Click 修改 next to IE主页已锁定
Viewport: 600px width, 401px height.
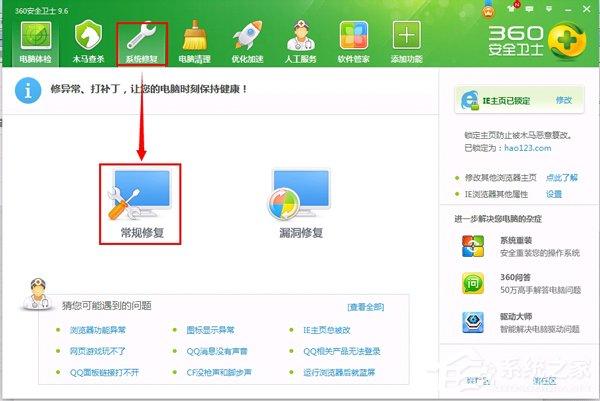pyautogui.click(x=563, y=100)
